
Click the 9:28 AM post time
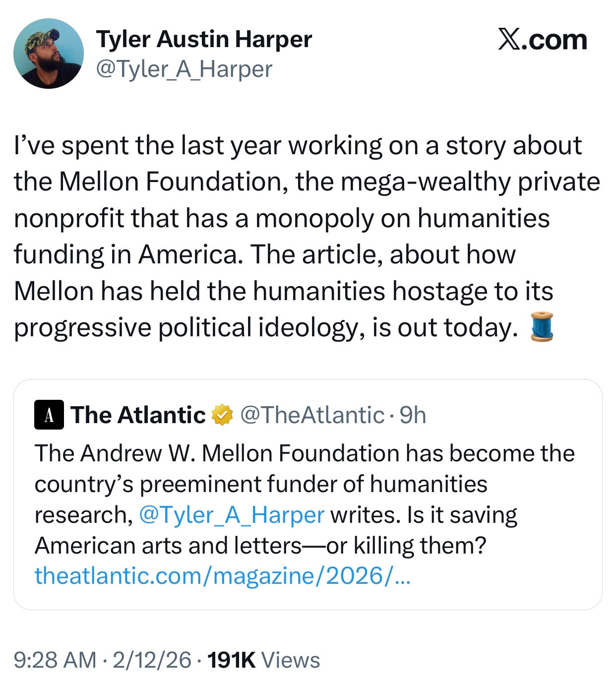[55, 660]
